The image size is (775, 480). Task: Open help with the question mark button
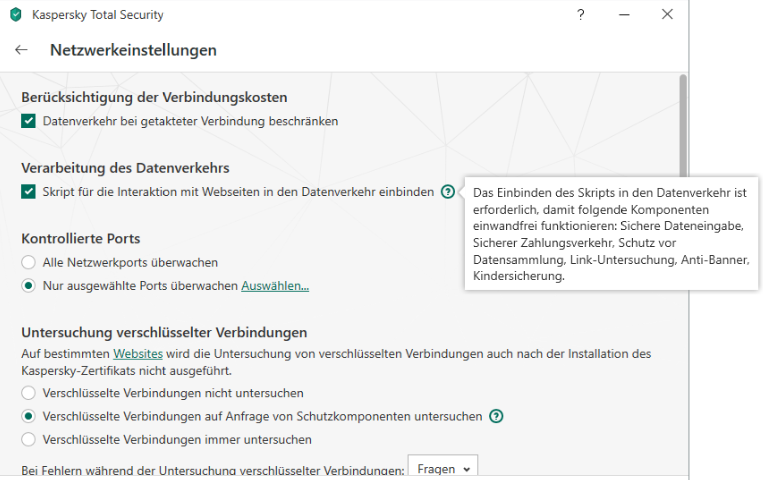pos(581,15)
